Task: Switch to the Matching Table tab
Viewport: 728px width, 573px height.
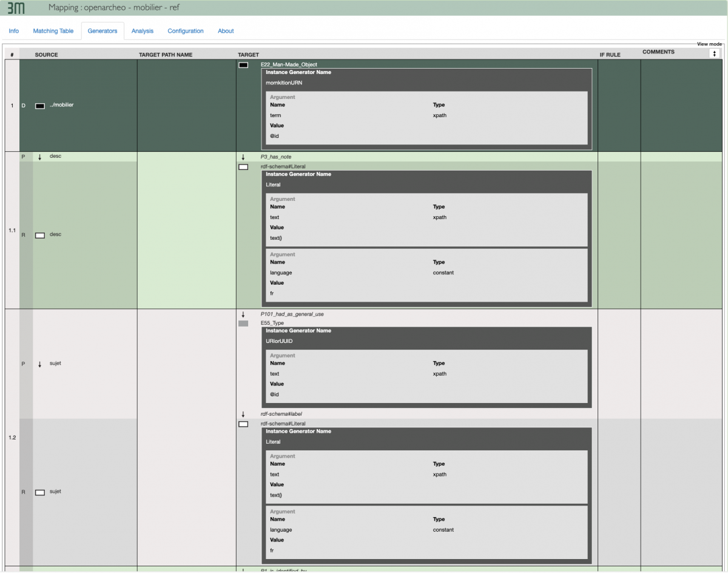Action: pyautogui.click(x=53, y=31)
